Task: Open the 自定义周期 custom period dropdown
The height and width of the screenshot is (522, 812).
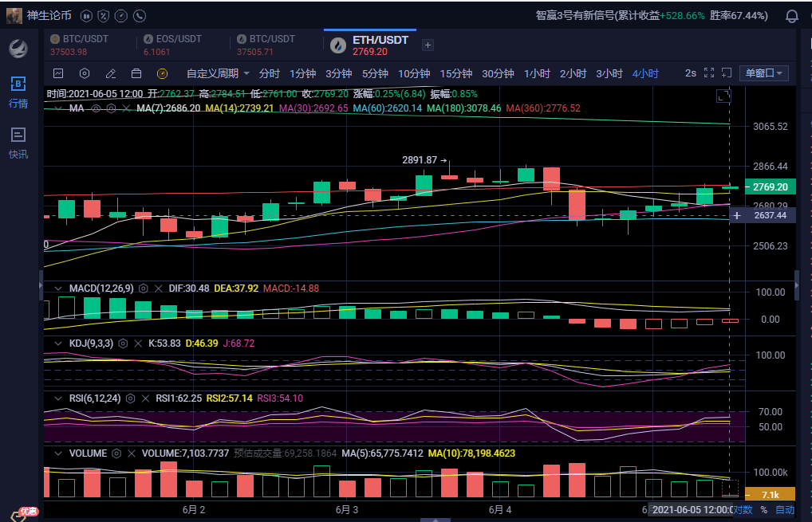Action: tap(218, 73)
